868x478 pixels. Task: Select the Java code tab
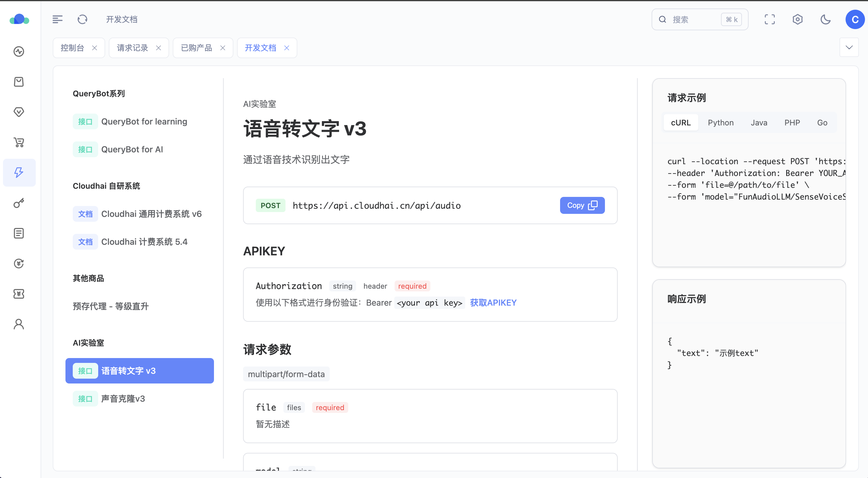[759, 123]
